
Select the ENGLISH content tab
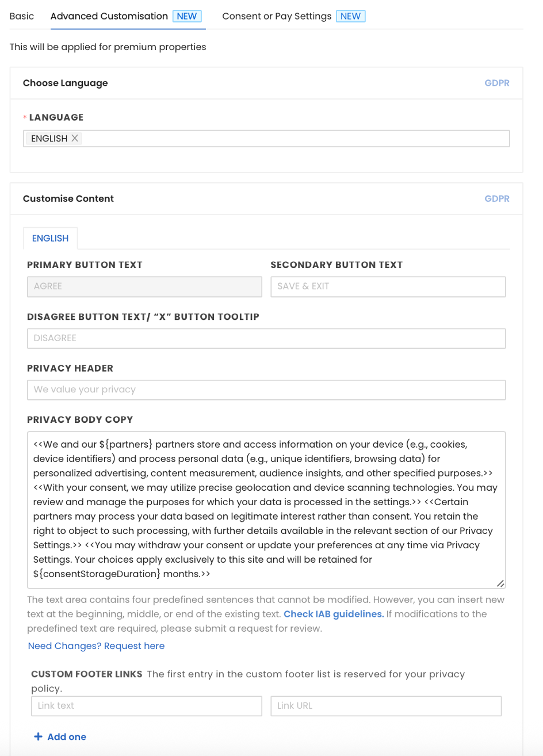click(50, 238)
